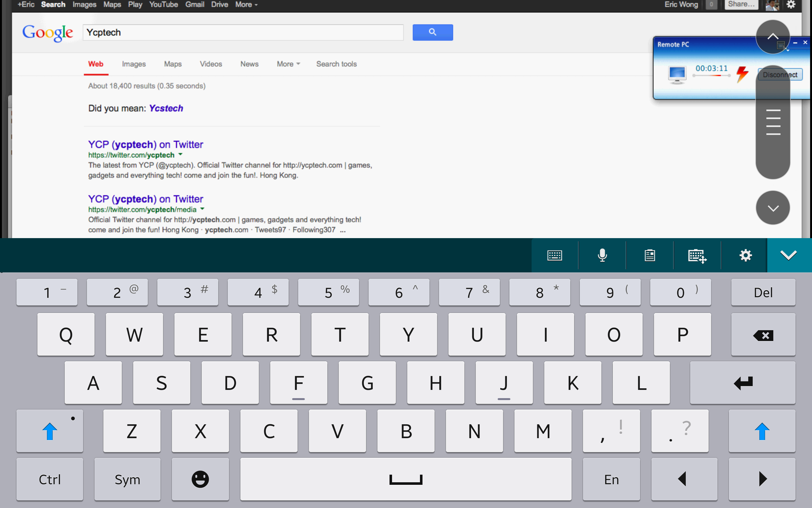Tap the 2 @ number key
This screenshot has width=812, height=508.
[117, 292]
